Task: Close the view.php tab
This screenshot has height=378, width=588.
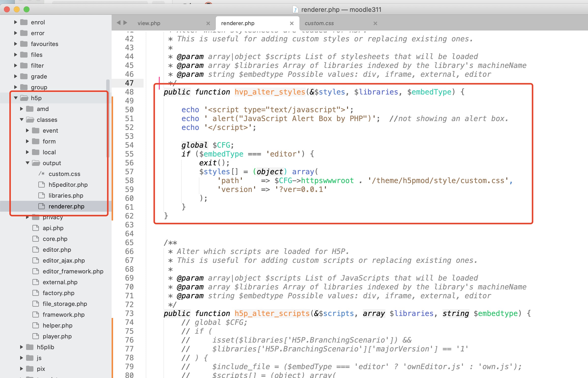Action: (208, 23)
